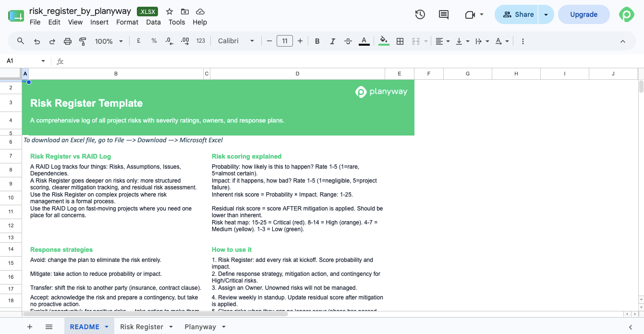Open the Format menu
Screen dimensions: 644x334
(127, 22)
